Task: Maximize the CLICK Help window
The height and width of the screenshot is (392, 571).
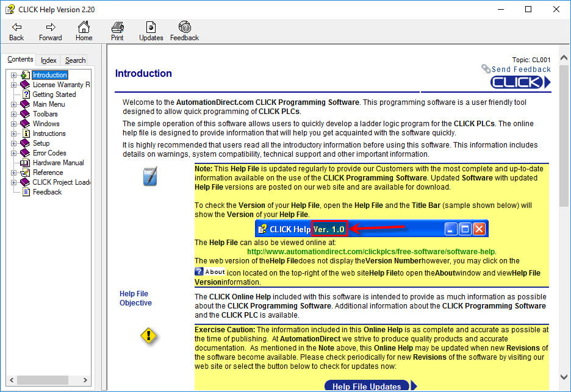Action: coord(528,10)
